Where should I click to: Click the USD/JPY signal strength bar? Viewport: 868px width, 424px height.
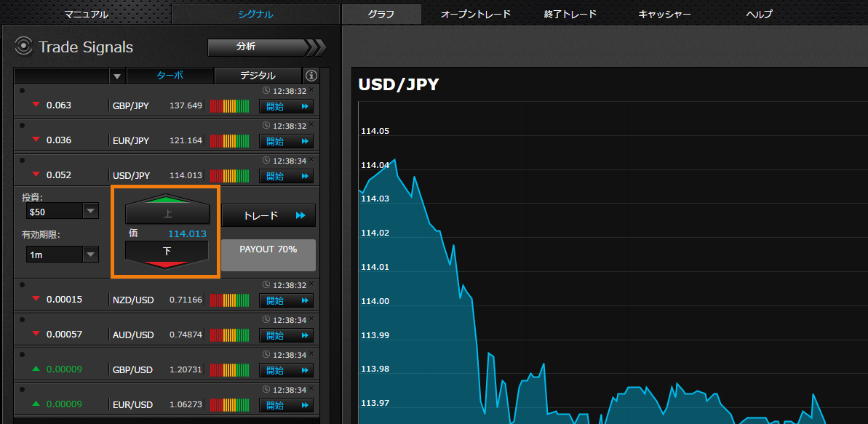(229, 176)
